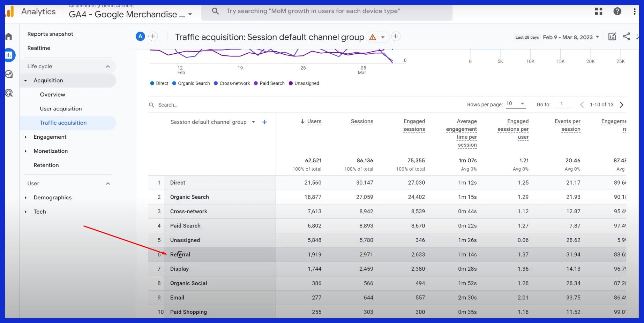Click the share report icon
This screenshot has height=323, width=644.
click(x=627, y=36)
